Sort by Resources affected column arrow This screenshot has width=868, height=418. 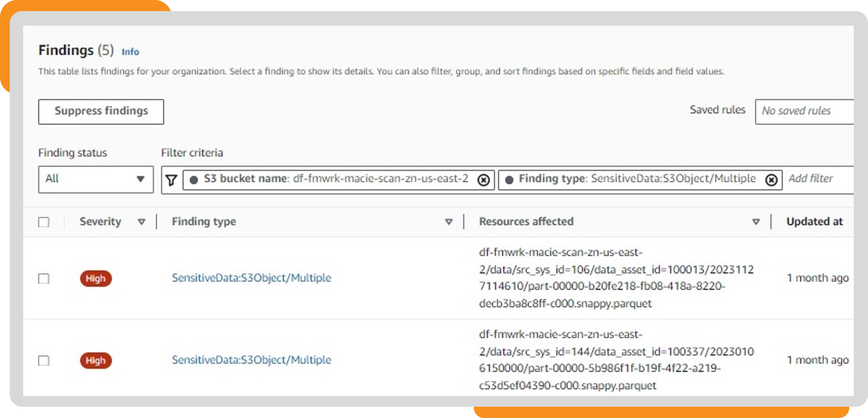point(756,222)
